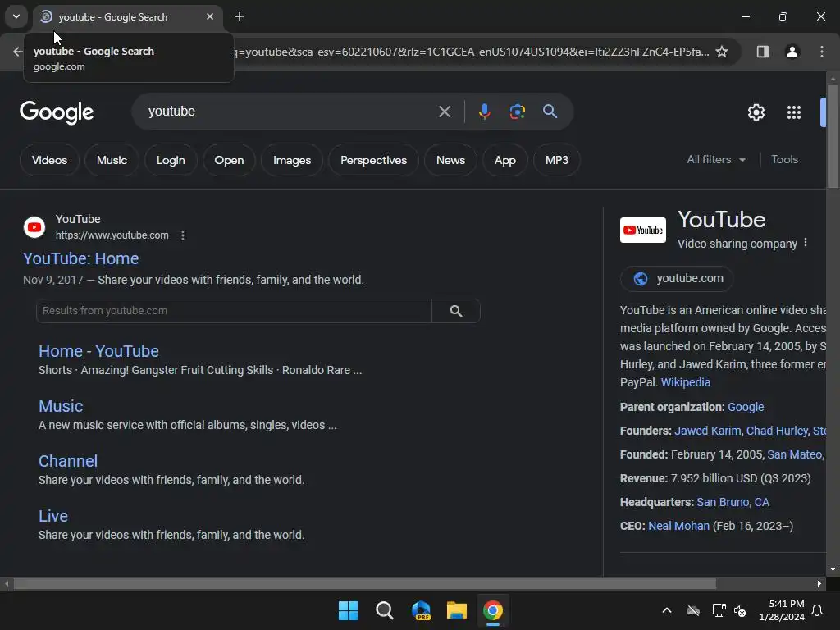
Task: Expand the All filters dropdown
Action: pyautogui.click(x=716, y=160)
